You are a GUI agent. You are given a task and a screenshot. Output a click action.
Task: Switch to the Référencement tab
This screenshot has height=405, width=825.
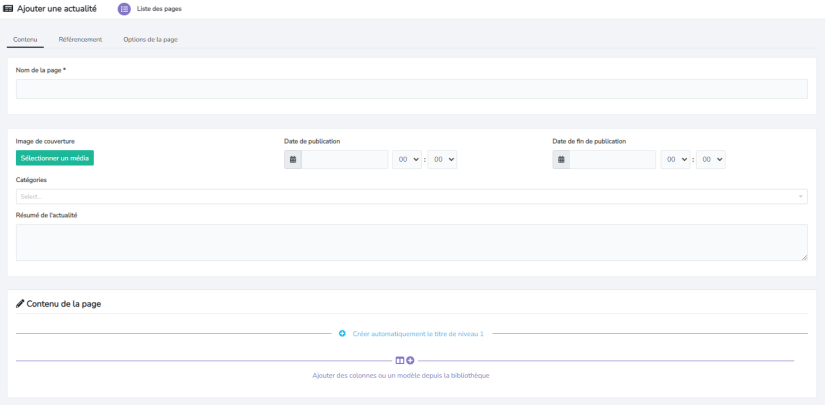pos(80,39)
